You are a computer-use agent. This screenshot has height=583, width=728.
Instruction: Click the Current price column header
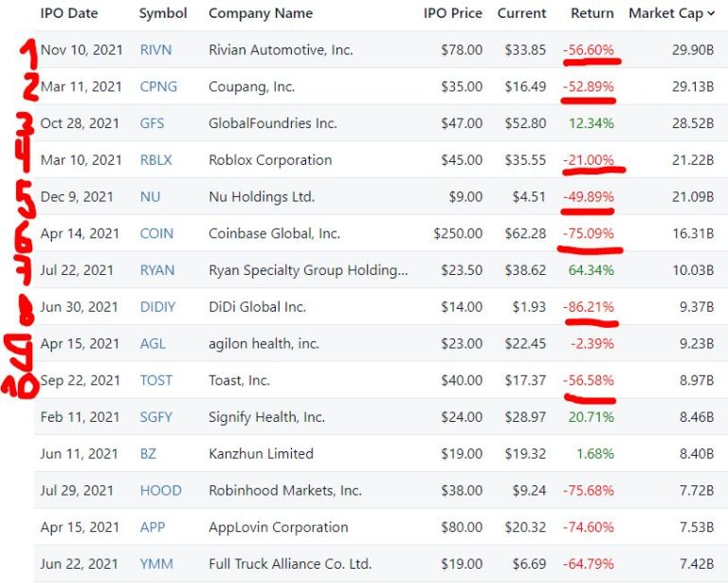tap(521, 14)
